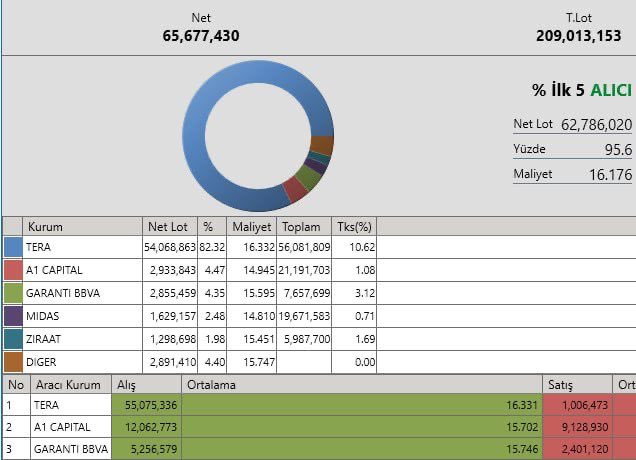636x460 pixels.
Task: Click the Satış column header
Action: click(577, 385)
